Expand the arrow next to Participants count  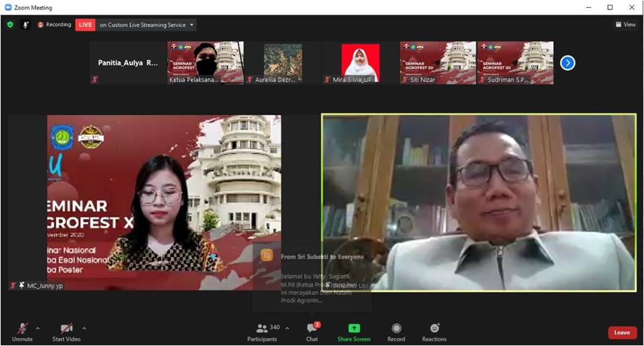[x=287, y=329]
